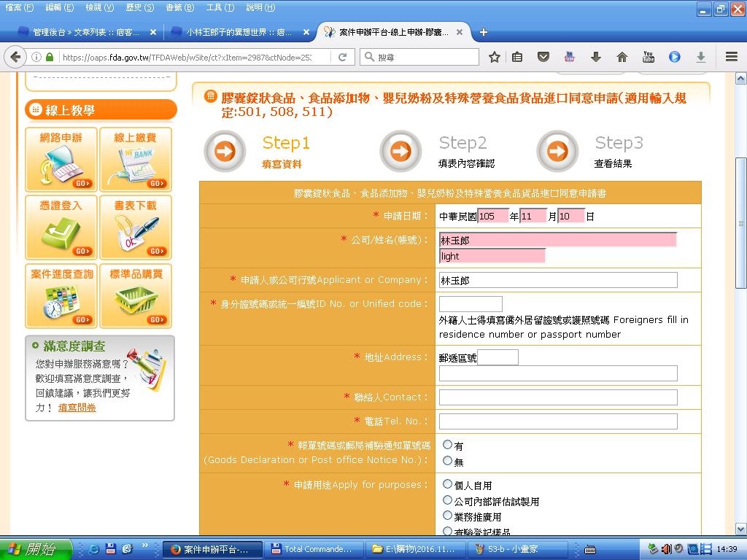Click the Step1 arrow circle icon
747x560 pixels.
coord(225,152)
